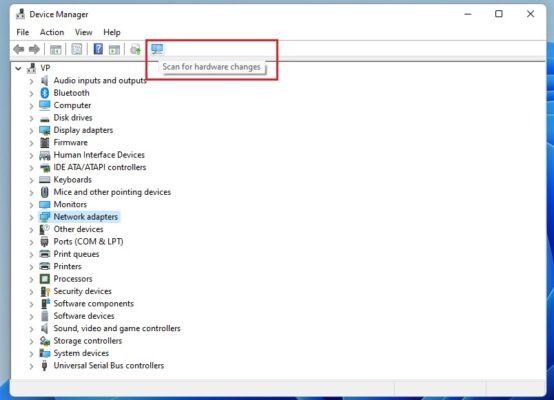Image resolution: width=554 pixels, height=400 pixels.
Task: Collapse the VP root node
Action: 18,68
